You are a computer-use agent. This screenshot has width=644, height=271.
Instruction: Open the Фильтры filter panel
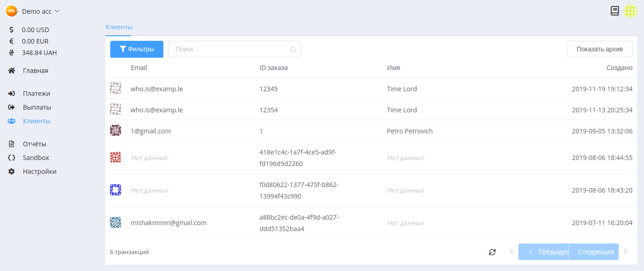(x=137, y=49)
